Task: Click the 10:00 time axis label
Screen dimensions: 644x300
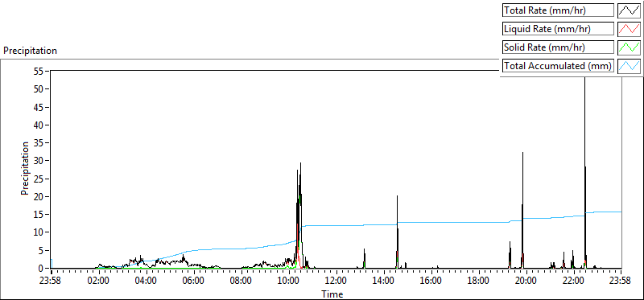Action: pos(289,282)
